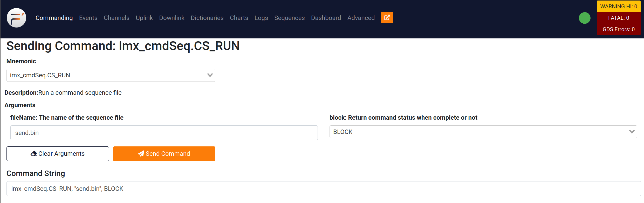The width and height of the screenshot is (644, 203).
Task: Switch to the Channels tab
Action: click(117, 18)
